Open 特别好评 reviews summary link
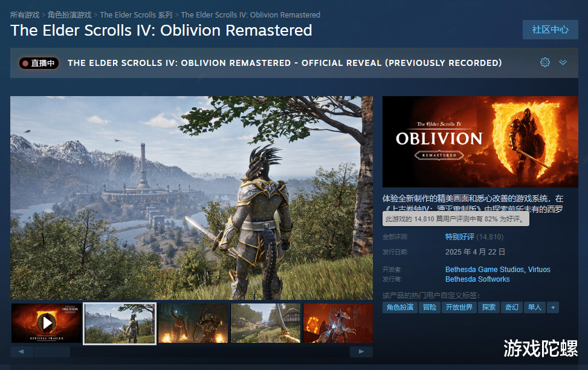This screenshot has width=588, height=370. [460, 237]
